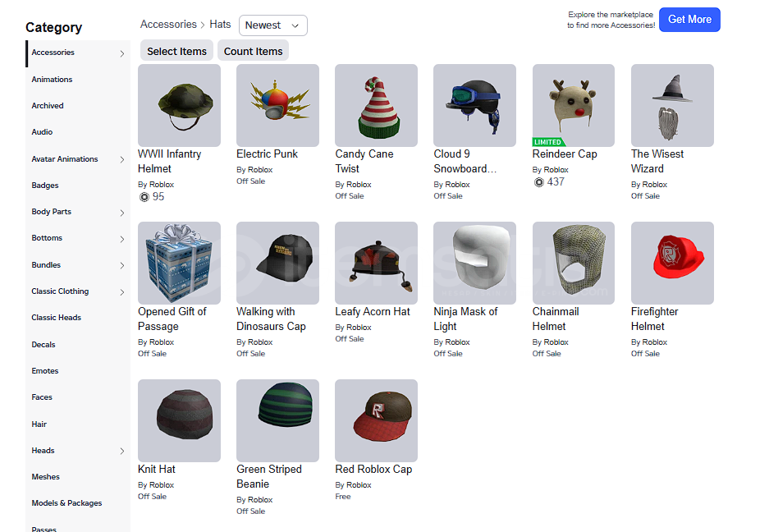This screenshot has width=769, height=532.
Task: Select the Badges category
Action: click(x=45, y=186)
